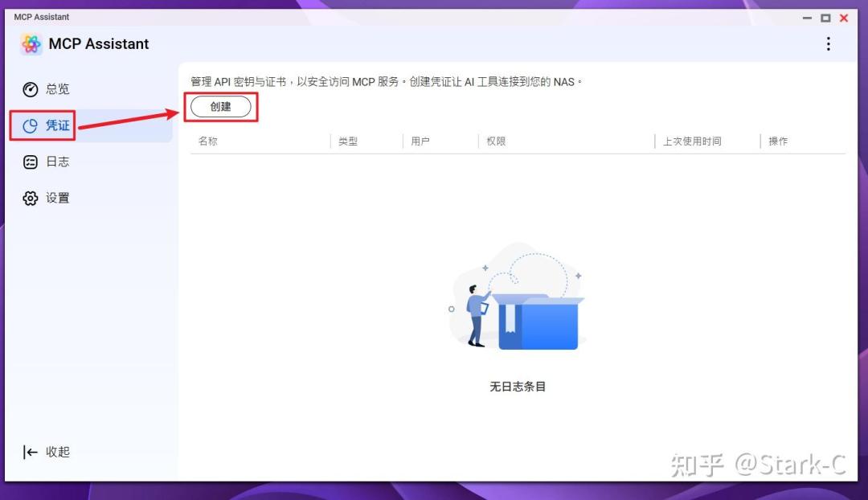Click the 创建 create button
Viewport: 868px width, 500px height.
click(x=221, y=107)
